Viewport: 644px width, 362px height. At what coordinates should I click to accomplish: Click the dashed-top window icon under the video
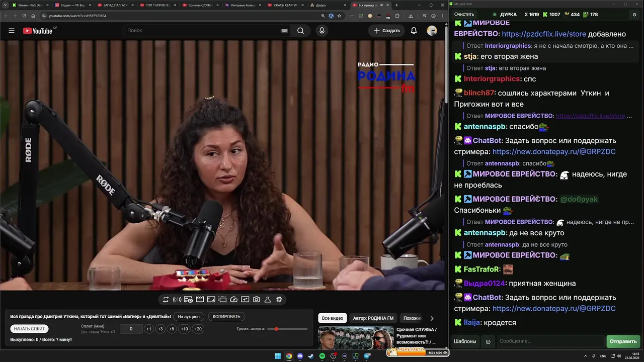pyautogui.click(x=222, y=300)
